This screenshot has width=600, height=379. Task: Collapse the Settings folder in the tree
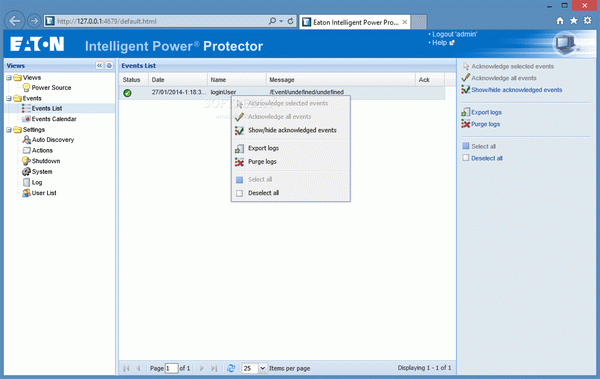pos(9,130)
